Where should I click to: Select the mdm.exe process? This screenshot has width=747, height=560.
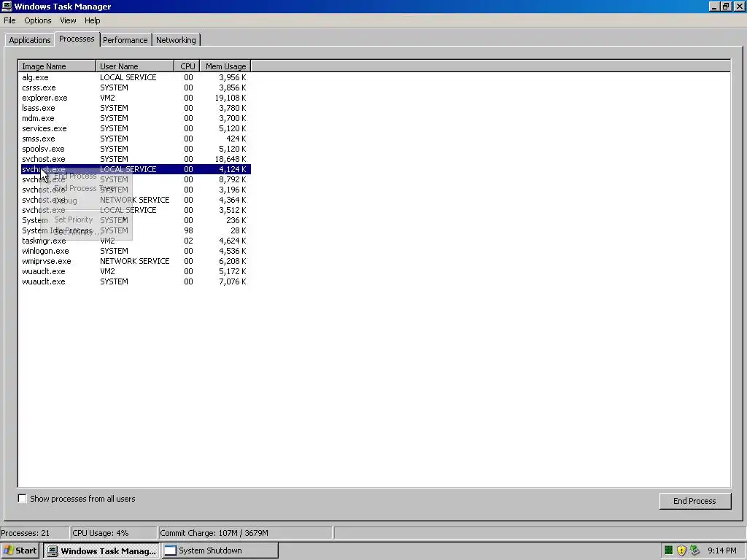coord(134,118)
